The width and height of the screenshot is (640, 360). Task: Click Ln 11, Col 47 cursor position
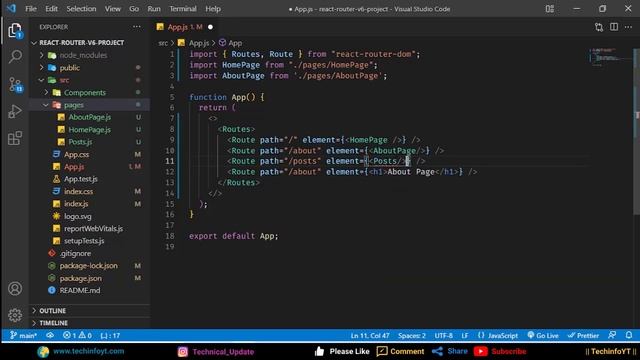(370, 336)
